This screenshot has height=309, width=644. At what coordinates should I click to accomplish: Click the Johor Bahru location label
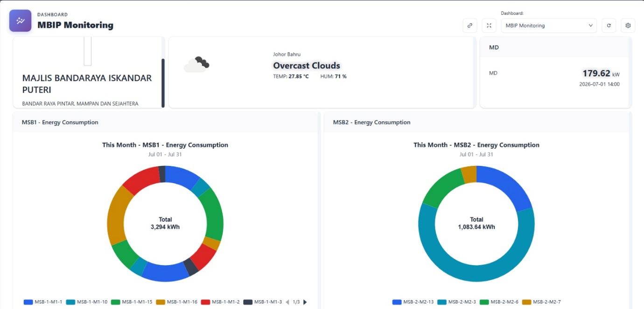click(x=287, y=55)
